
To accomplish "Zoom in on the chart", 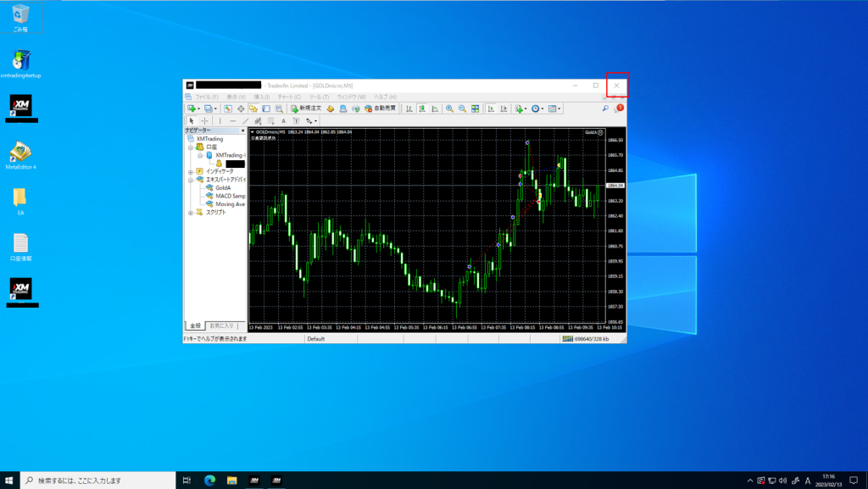I will click(449, 109).
